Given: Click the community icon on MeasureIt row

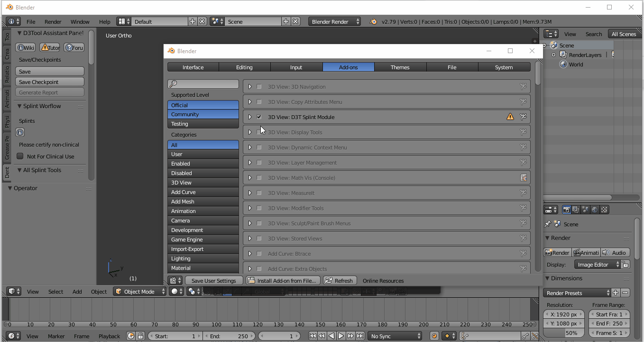Looking at the screenshot, I should pos(523,193).
